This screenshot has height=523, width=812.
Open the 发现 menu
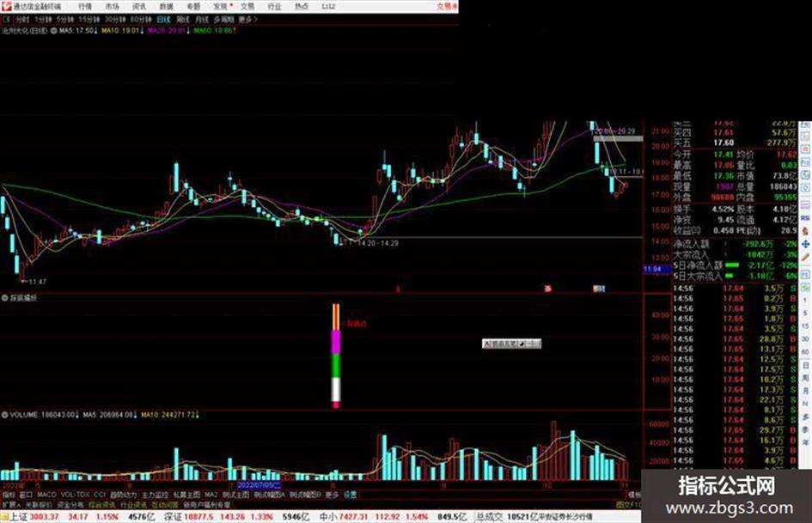[x=221, y=6]
